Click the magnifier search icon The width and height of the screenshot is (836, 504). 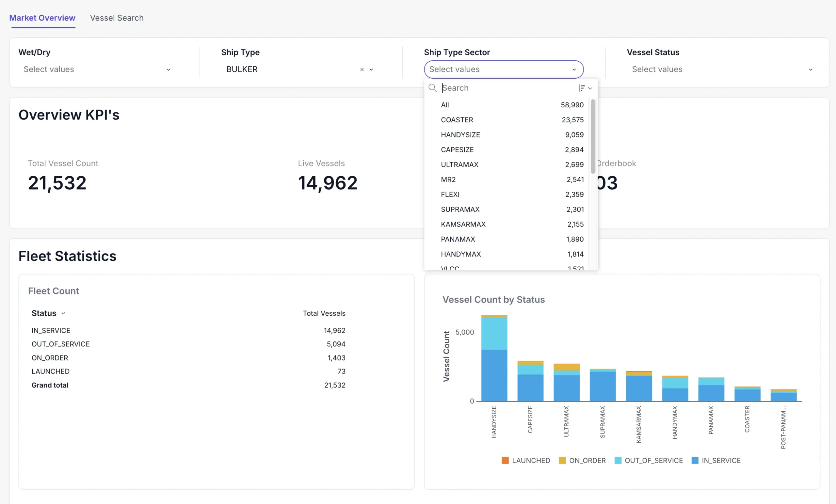[432, 88]
